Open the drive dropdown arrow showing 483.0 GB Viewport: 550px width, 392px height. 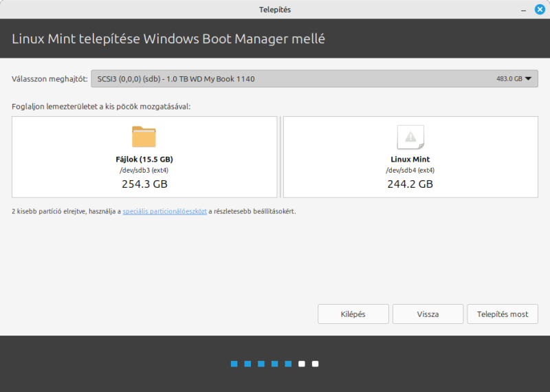(x=528, y=78)
